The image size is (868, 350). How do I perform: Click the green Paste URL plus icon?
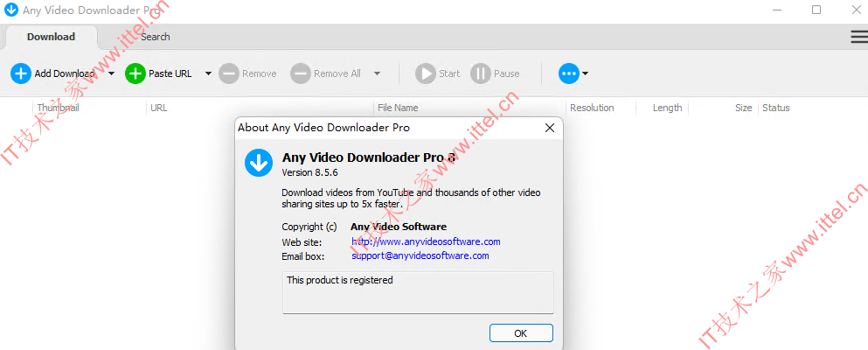point(135,73)
